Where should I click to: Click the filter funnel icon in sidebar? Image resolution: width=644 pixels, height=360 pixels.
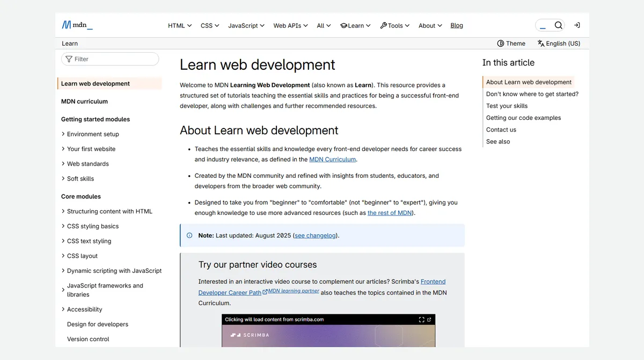point(69,59)
